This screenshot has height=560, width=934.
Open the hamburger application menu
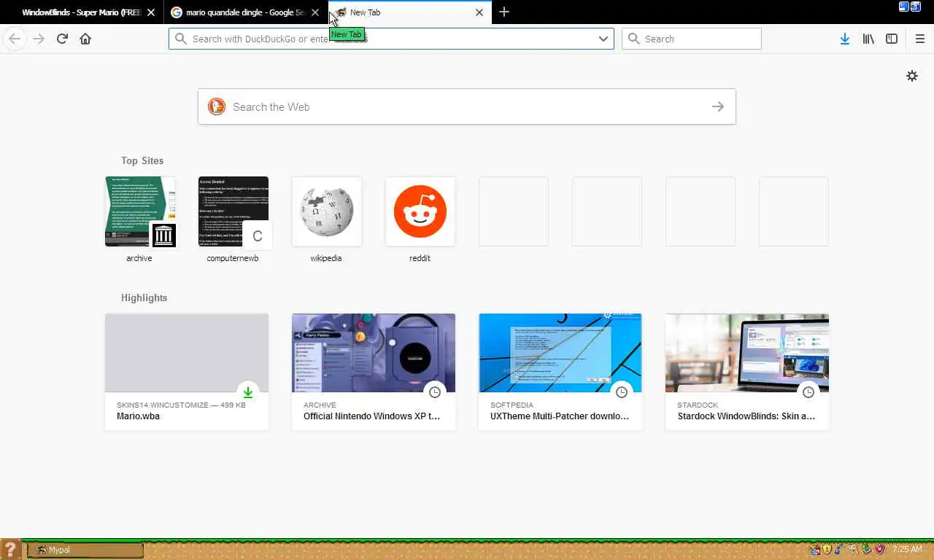919,39
